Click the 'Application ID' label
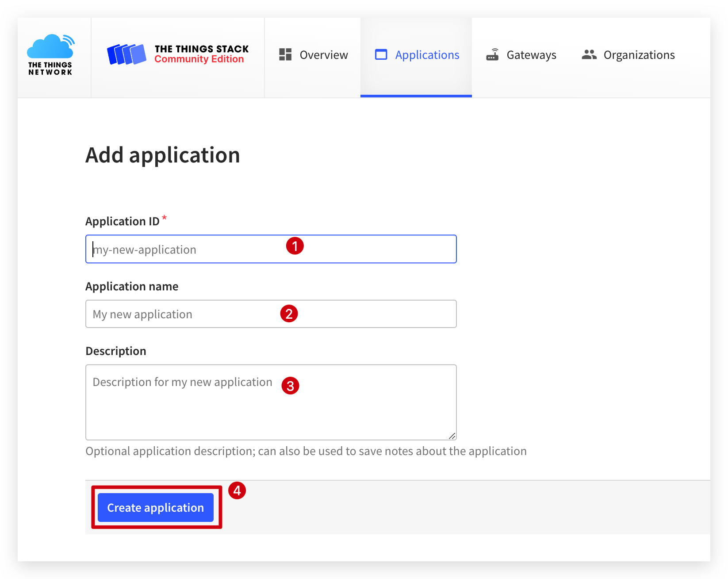 [x=123, y=221]
